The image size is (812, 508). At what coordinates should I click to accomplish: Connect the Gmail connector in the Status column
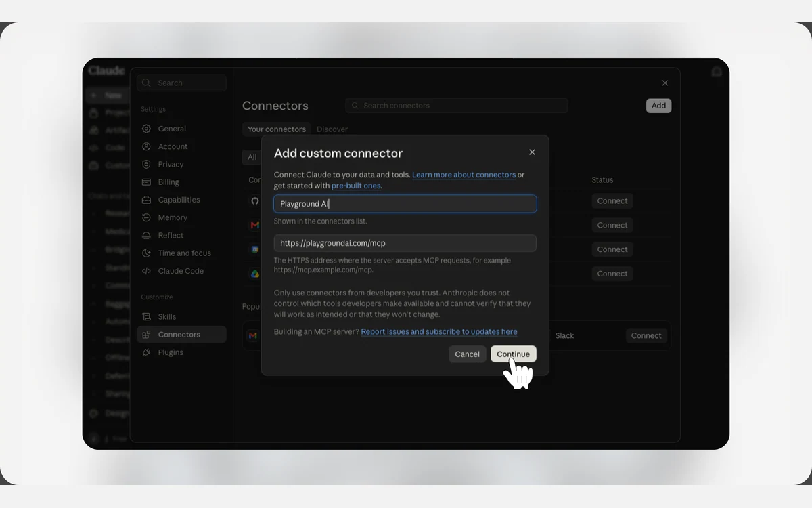pos(612,225)
